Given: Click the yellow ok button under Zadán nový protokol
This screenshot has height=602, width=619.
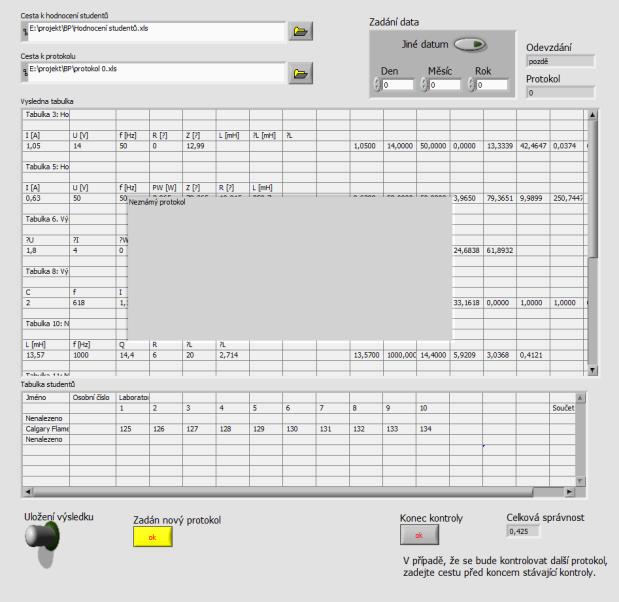Looking at the screenshot, I should point(153,537).
